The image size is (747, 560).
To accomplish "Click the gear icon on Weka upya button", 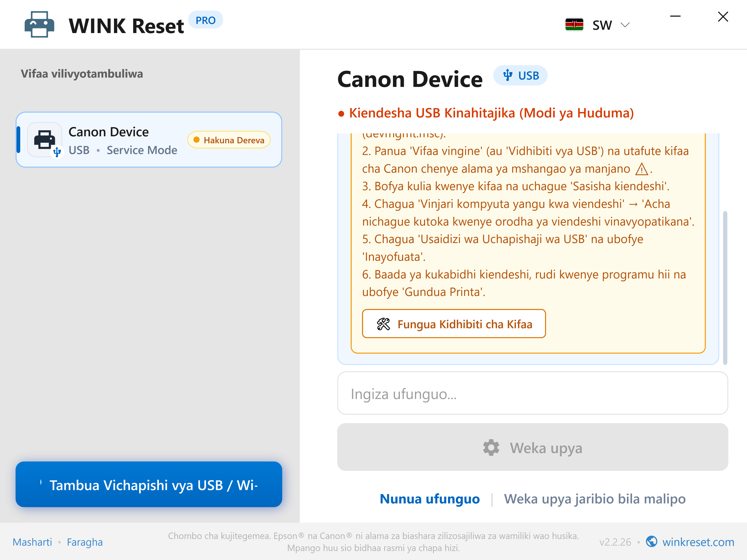I will (x=491, y=448).
